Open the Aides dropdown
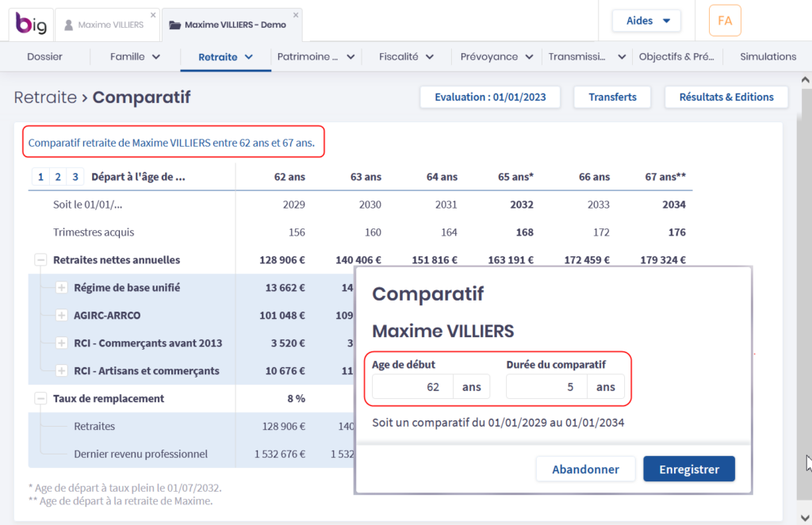 [x=645, y=21]
